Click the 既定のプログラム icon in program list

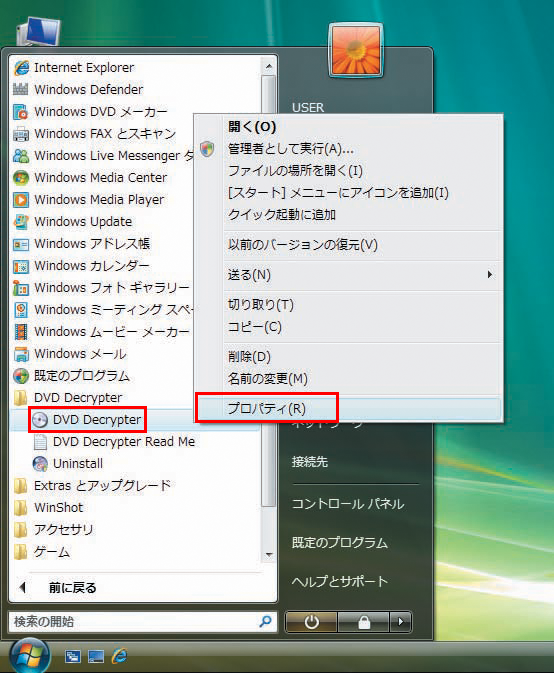pos(21,376)
